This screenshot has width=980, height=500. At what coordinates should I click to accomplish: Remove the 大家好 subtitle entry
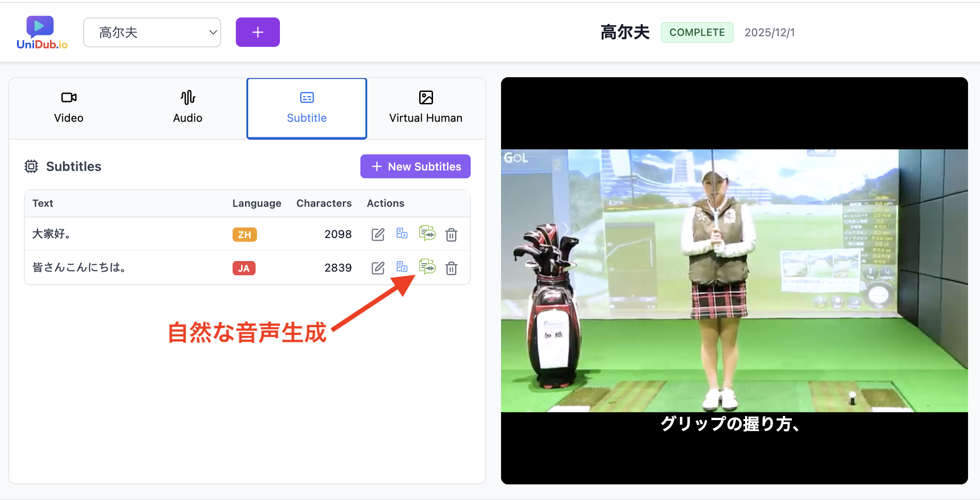452,234
